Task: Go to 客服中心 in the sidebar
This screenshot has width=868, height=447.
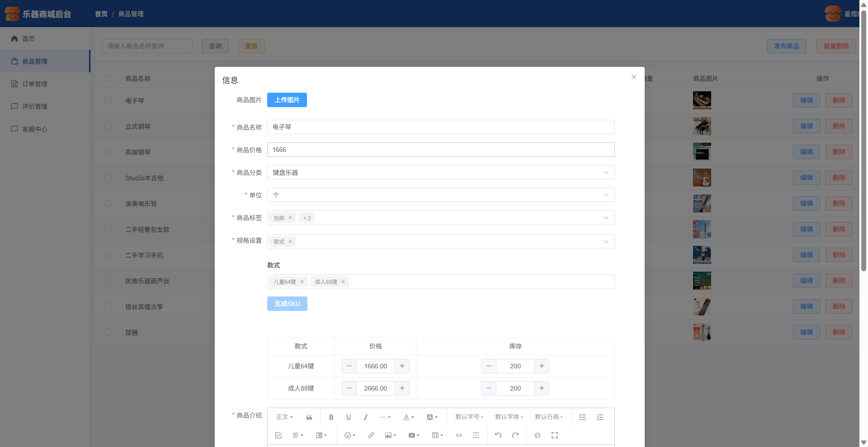Action: pyautogui.click(x=35, y=129)
